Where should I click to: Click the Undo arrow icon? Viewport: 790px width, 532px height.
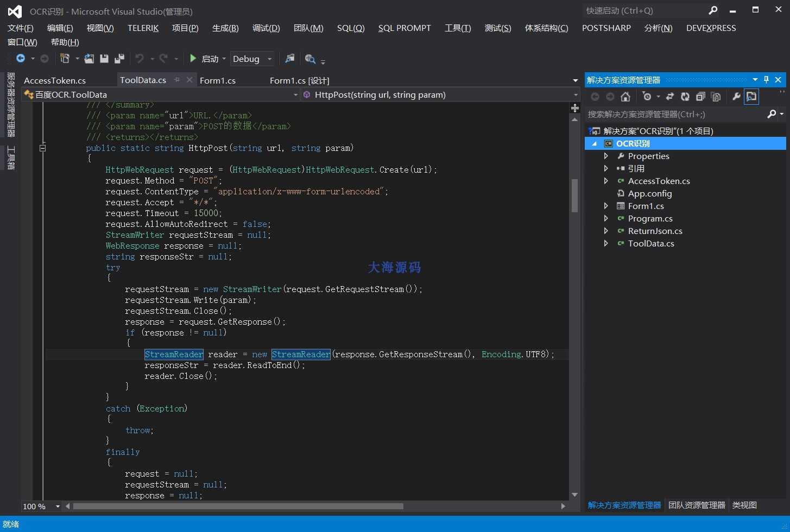pyautogui.click(x=140, y=59)
